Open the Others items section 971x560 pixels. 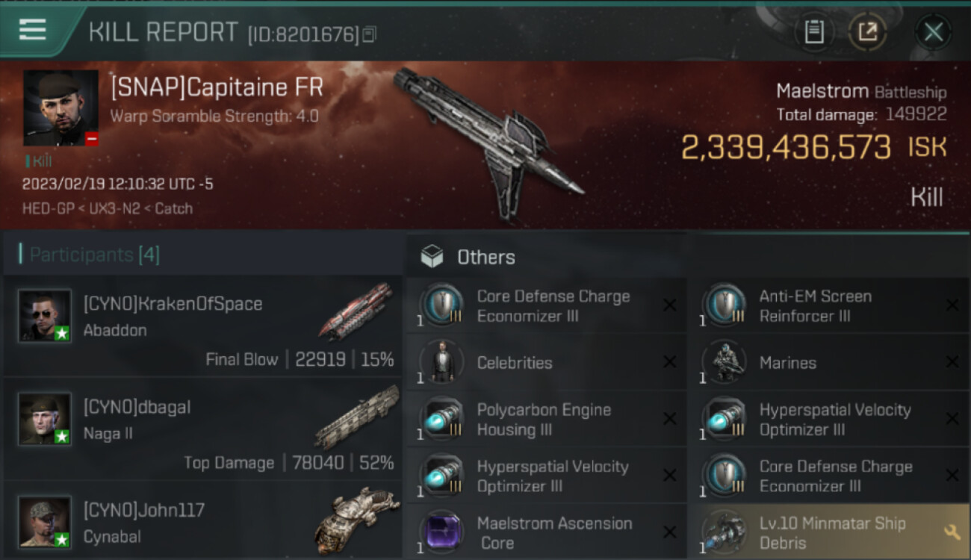coord(485,257)
